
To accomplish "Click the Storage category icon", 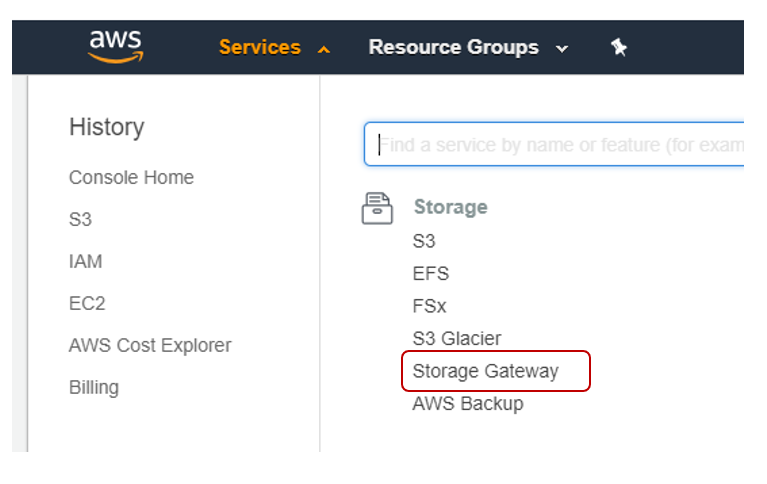I will coord(377,208).
